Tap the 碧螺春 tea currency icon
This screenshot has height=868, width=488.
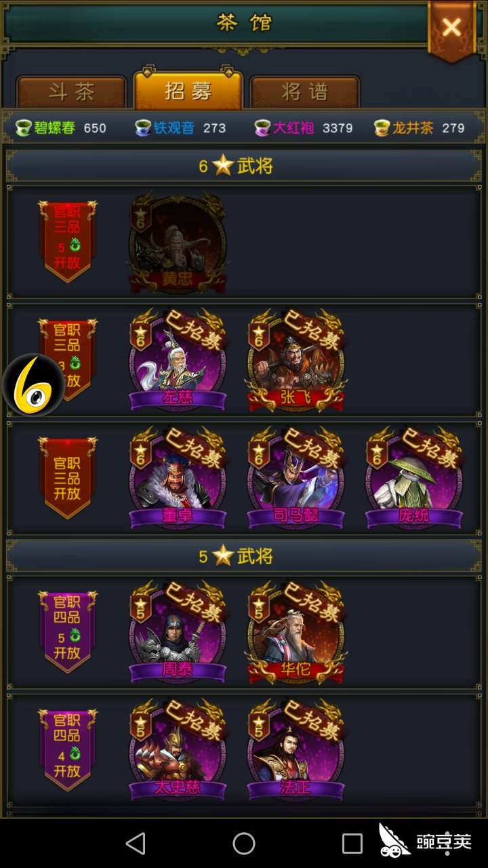tap(24, 127)
